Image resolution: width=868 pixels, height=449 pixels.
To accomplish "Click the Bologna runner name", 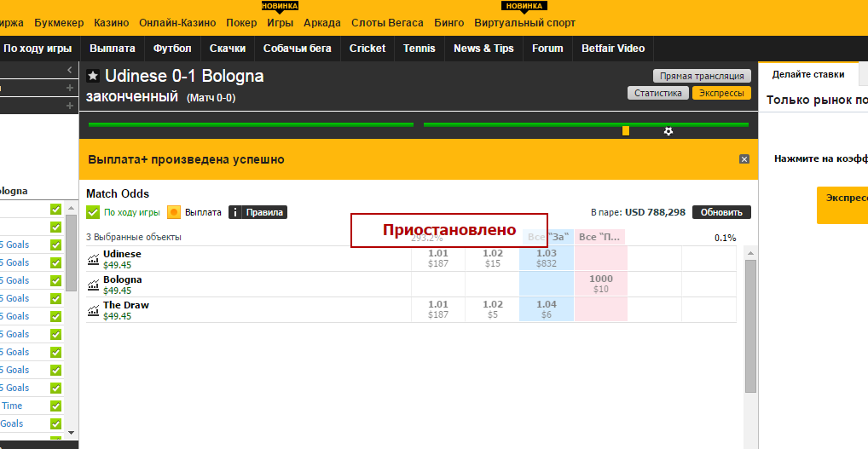I will click(122, 279).
